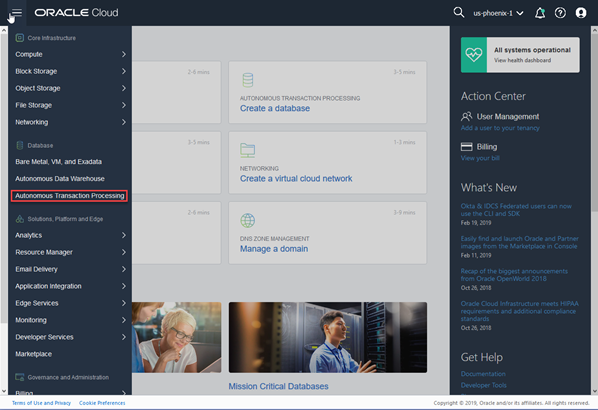Click the database cylinder icon on card
The height and width of the screenshot is (410, 598).
pyautogui.click(x=248, y=80)
